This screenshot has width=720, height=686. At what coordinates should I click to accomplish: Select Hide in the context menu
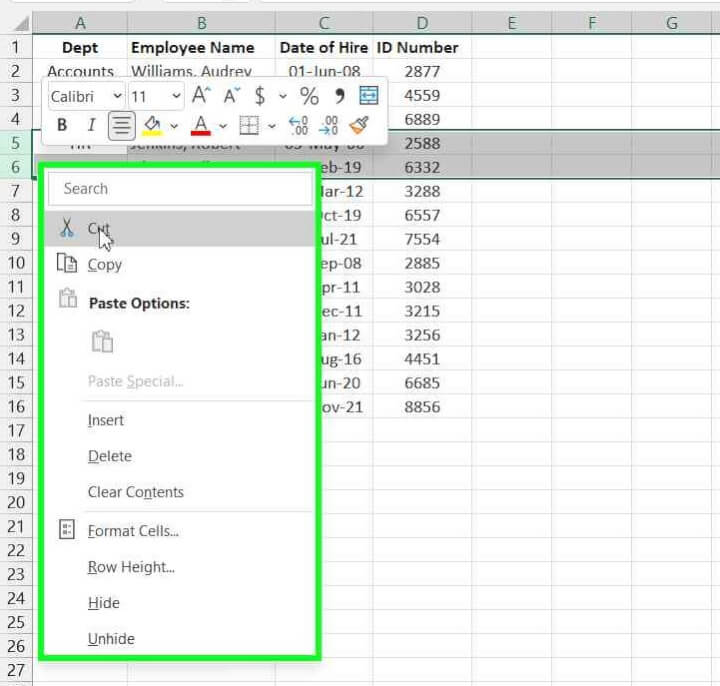click(104, 603)
